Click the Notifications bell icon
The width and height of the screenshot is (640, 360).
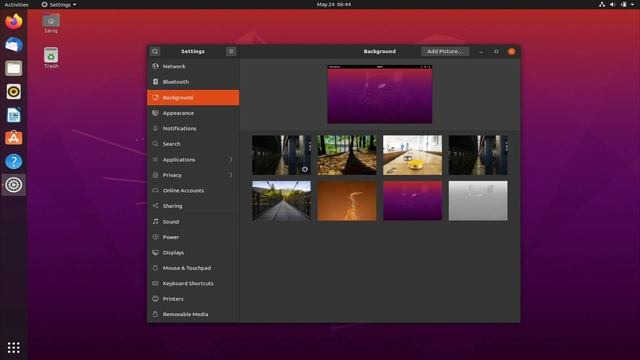(x=156, y=128)
